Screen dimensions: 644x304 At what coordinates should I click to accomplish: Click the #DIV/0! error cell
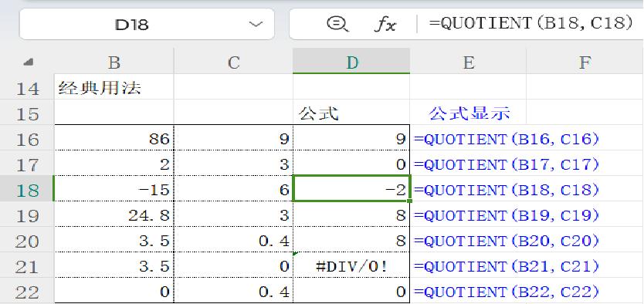pyautogui.click(x=351, y=265)
